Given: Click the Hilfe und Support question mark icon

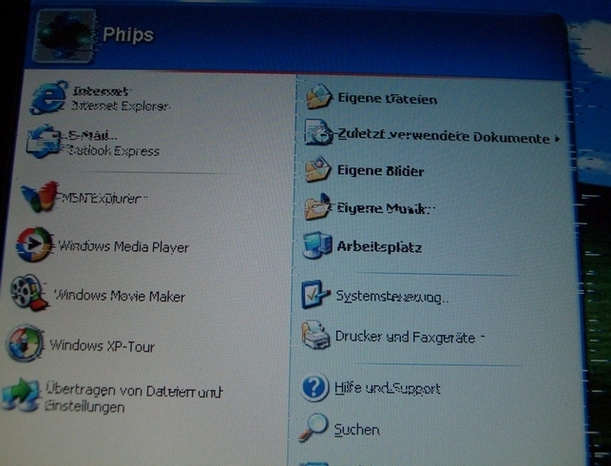Looking at the screenshot, I should click(x=315, y=388).
